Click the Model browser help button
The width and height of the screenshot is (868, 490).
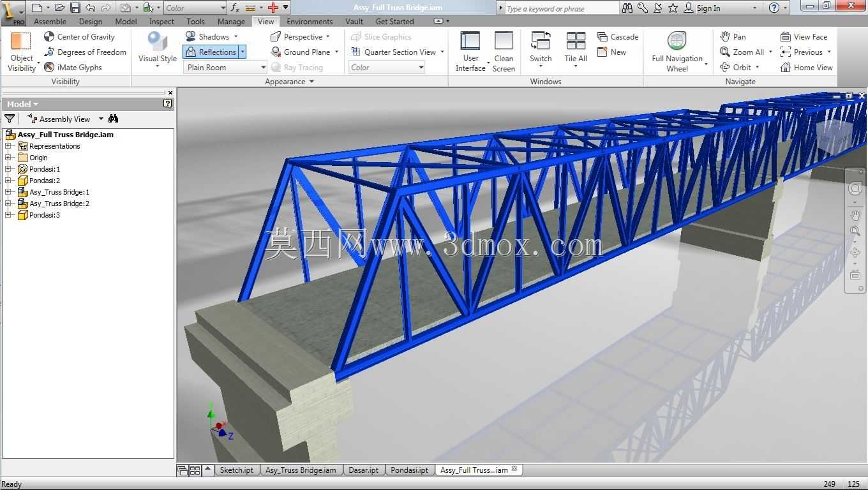point(168,103)
